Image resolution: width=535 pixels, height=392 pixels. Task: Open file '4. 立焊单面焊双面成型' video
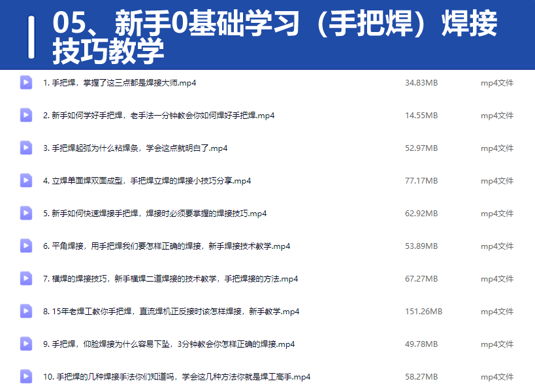(147, 181)
